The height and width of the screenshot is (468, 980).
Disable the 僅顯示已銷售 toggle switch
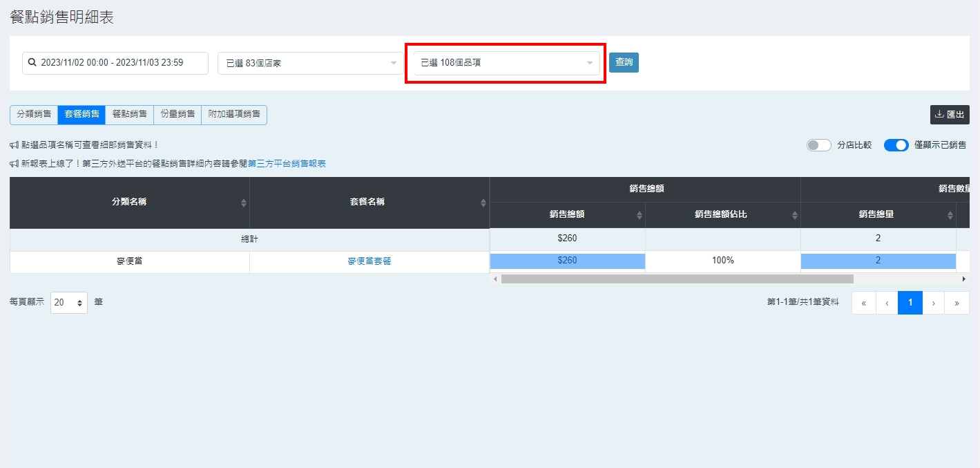coord(896,145)
